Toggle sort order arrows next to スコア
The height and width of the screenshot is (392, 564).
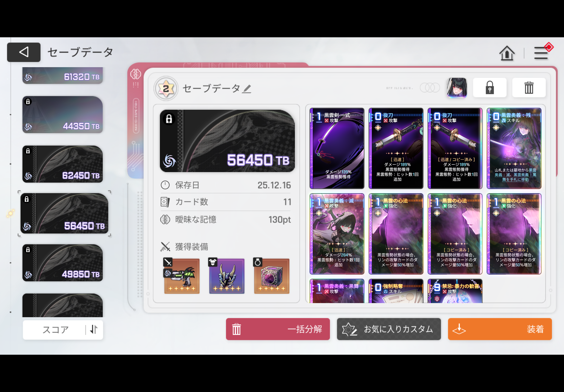coord(94,329)
